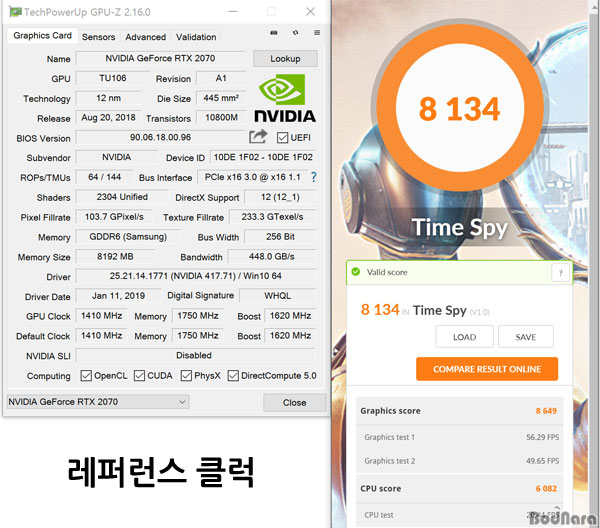The height and width of the screenshot is (528, 600).
Task: Click the Digital Signature value WHQL
Action: (278, 295)
